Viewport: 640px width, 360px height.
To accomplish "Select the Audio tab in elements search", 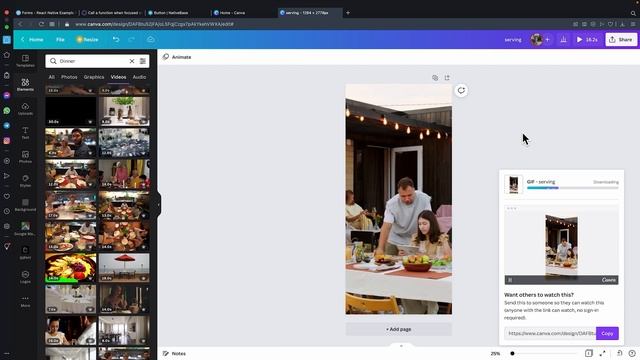I will pos(139,77).
